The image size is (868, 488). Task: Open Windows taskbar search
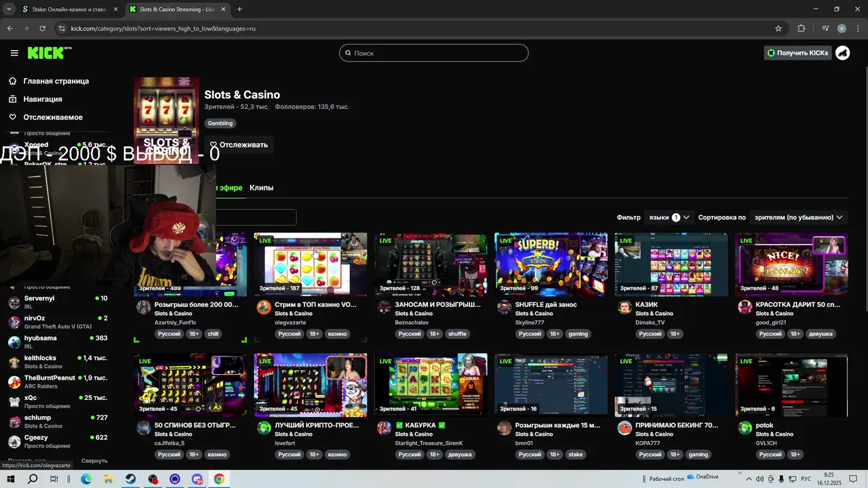point(33,479)
